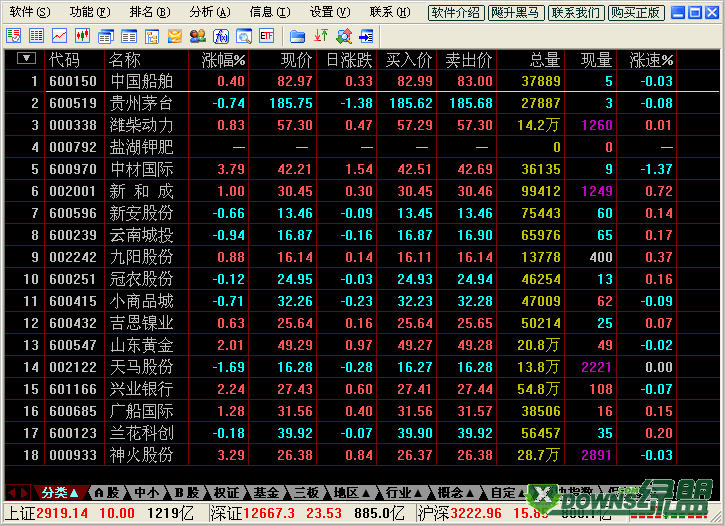Screen dimensions: 725x526
Task: Click the 日涨跌 column header
Action: [x=349, y=60]
